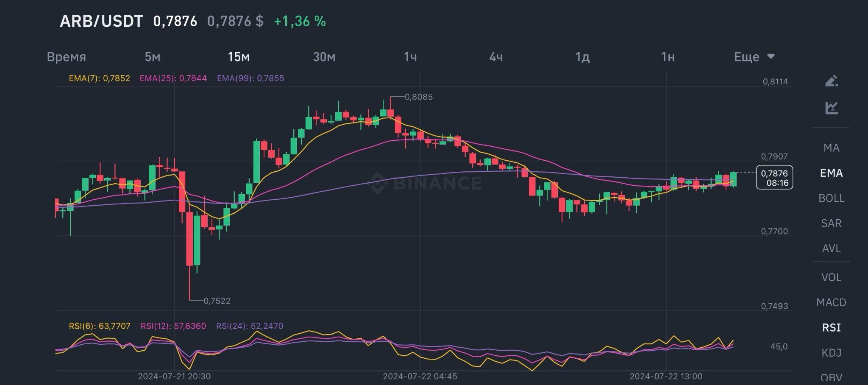Select the 5м timeframe
Screen dimensions: 868x385
153,57
